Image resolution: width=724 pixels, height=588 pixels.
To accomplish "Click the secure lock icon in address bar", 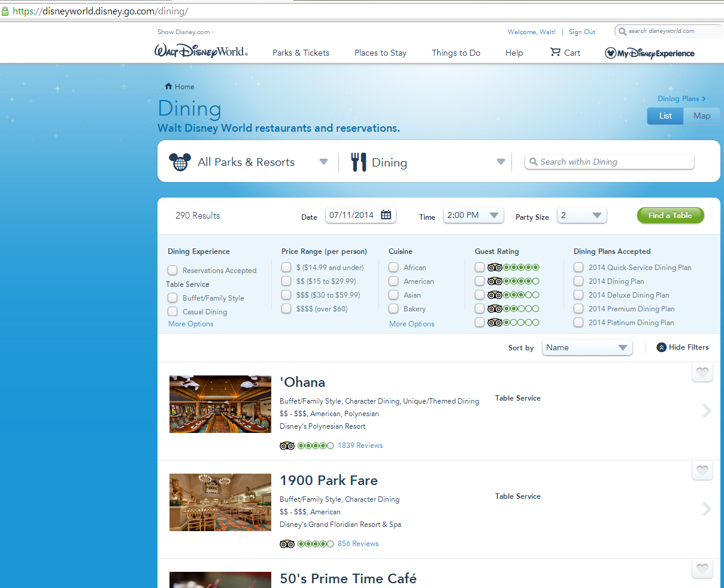I will 7,11.
